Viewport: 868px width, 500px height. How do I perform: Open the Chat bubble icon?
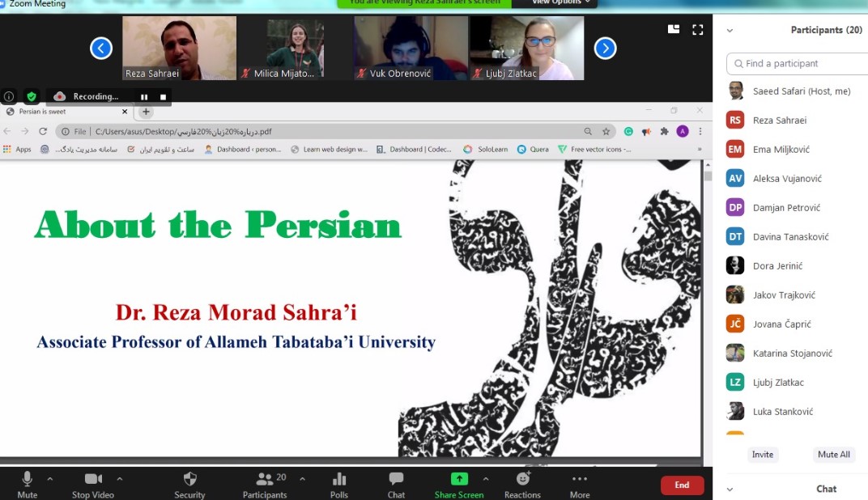pyautogui.click(x=396, y=479)
